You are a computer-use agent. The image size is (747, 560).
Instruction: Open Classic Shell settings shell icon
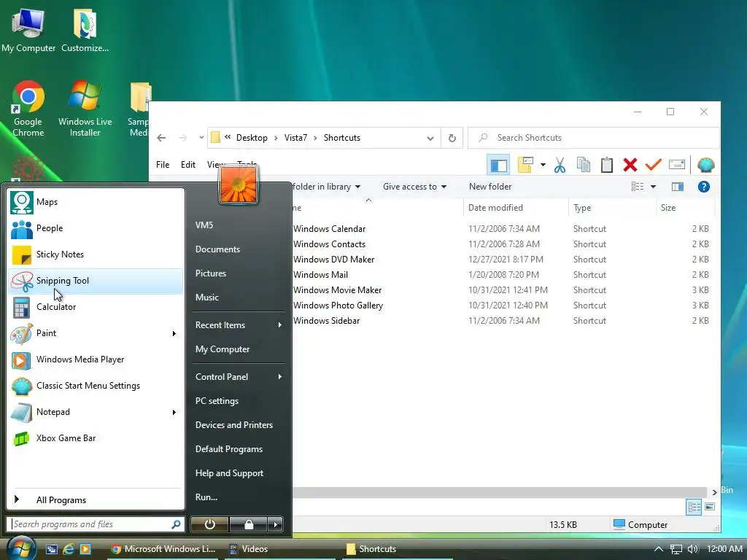(705, 165)
